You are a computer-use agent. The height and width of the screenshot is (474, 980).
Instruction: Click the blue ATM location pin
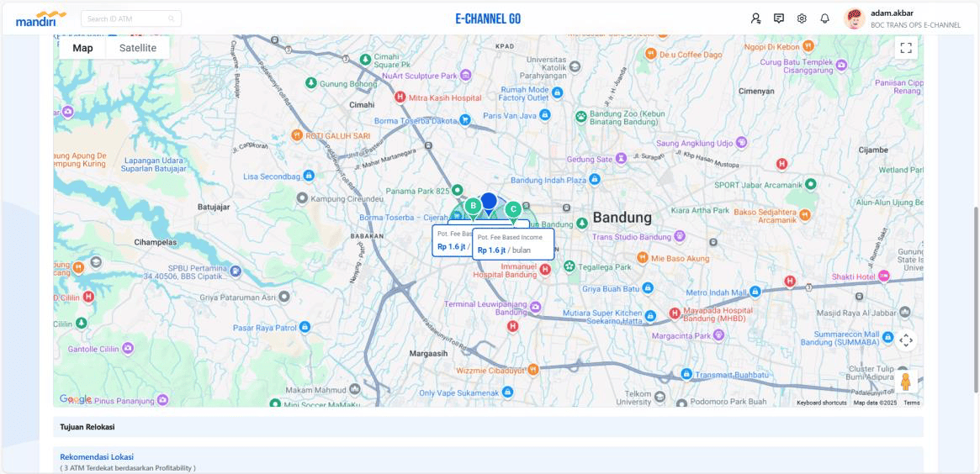(x=489, y=203)
